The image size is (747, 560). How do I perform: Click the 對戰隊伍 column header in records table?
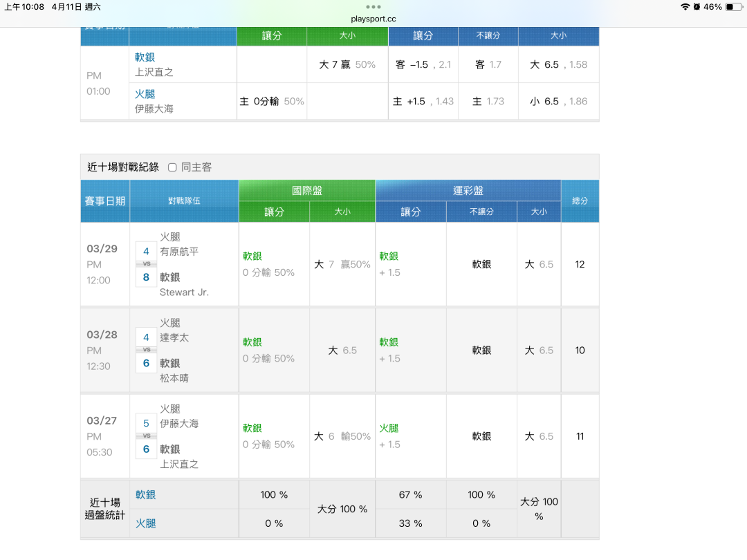point(184,201)
